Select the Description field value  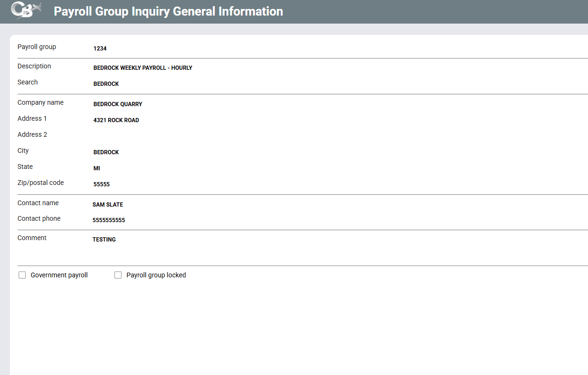[143, 68]
